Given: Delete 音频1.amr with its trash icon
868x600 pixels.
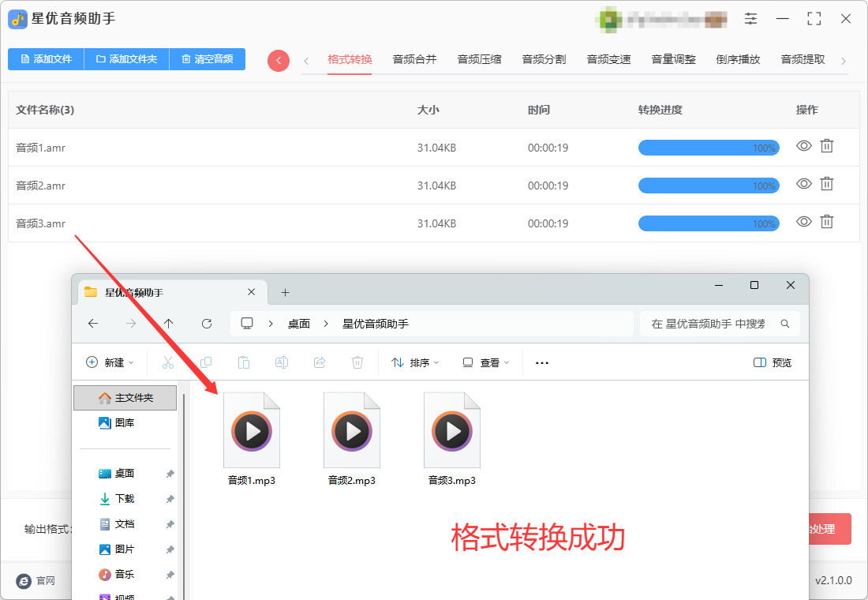Looking at the screenshot, I should coord(826,146).
